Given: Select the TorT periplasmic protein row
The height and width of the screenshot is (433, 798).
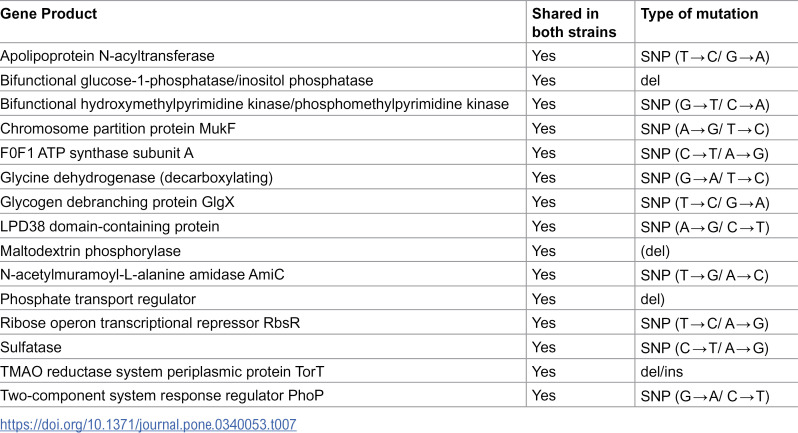Looking at the screenshot, I should [x=399, y=371].
